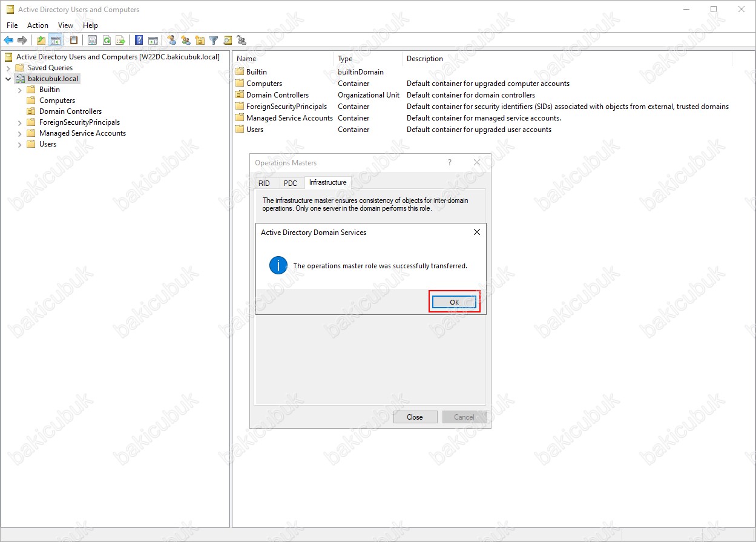
Task: Click 'Default container for upgraded user accounts' text
Action: click(x=479, y=130)
